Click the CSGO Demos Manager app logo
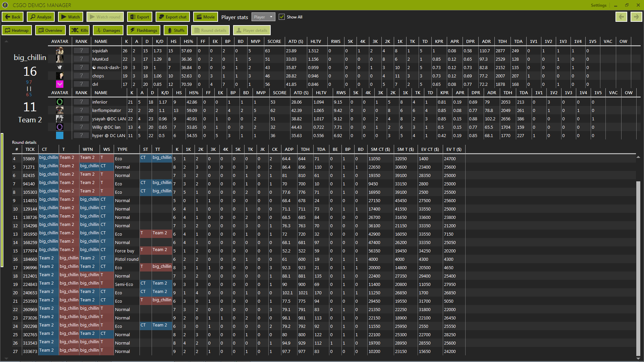 point(5,5)
